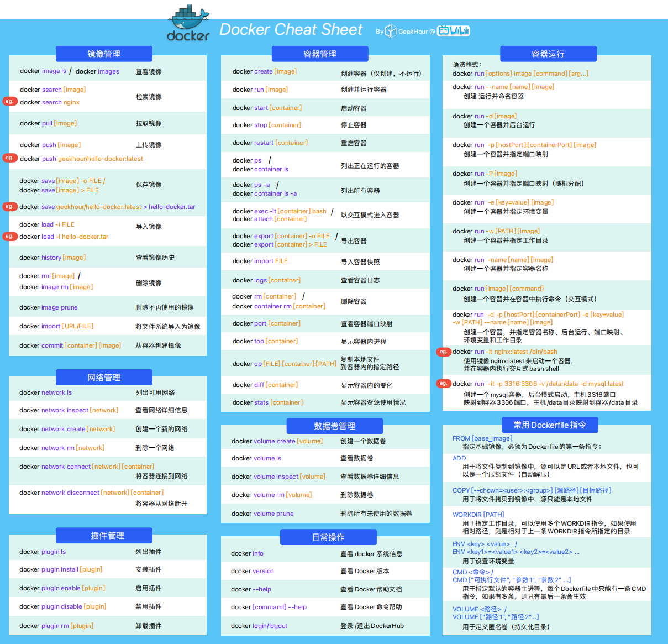Click the 'docker run -d [image]' command

(485, 116)
